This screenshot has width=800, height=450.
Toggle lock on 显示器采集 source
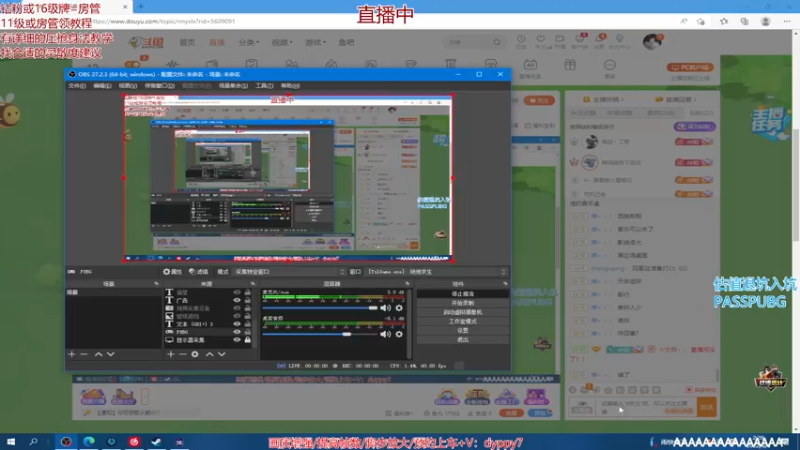(x=247, y=340)
